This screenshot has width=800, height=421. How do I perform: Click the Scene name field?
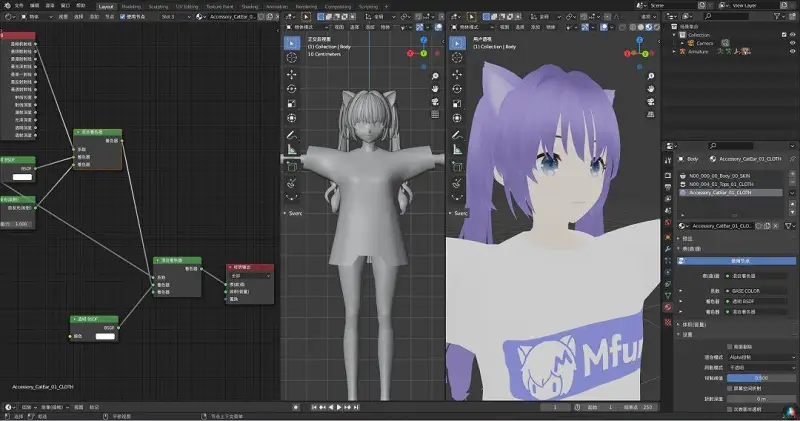click(673, 5)
